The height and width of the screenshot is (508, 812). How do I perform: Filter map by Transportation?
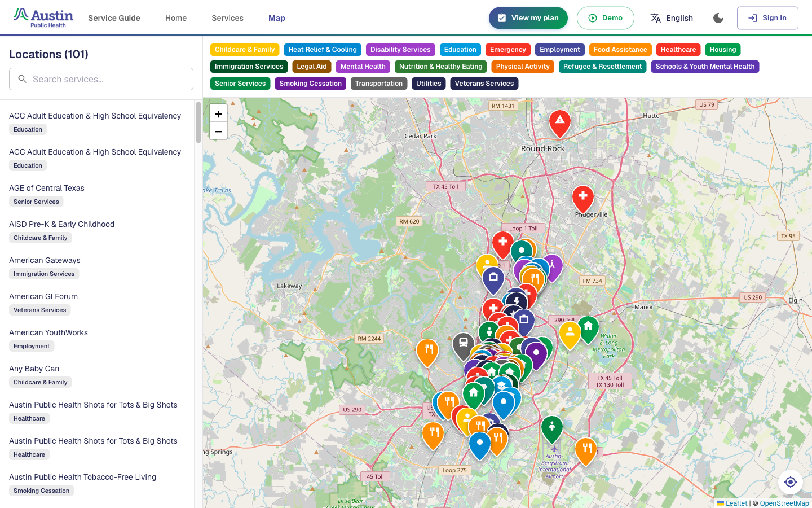click(x=379, y=84)
